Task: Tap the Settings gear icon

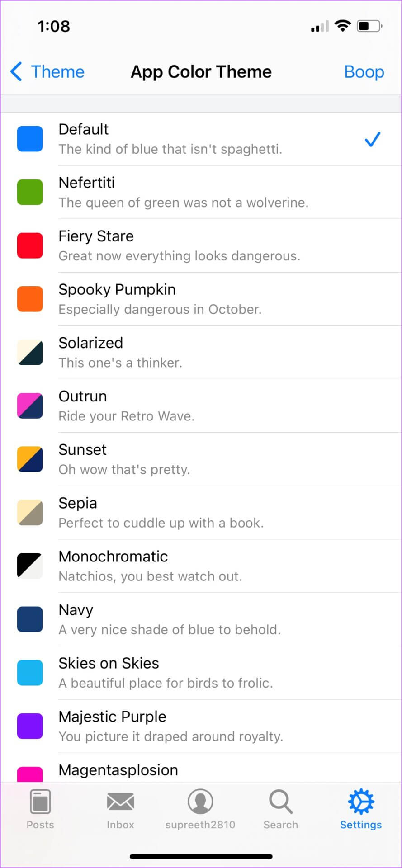Action: [x=361, y=802]
